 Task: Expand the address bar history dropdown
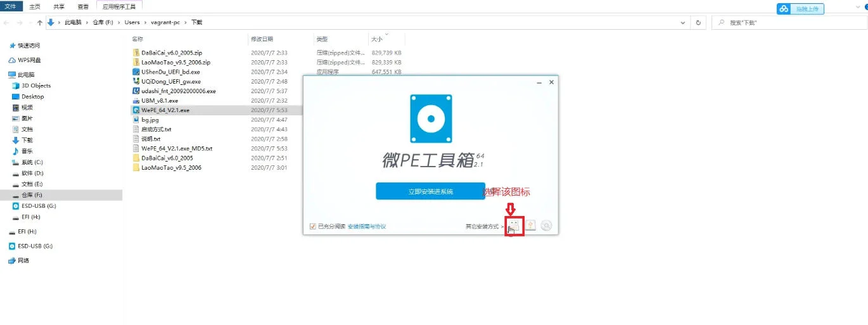(684, 22)
